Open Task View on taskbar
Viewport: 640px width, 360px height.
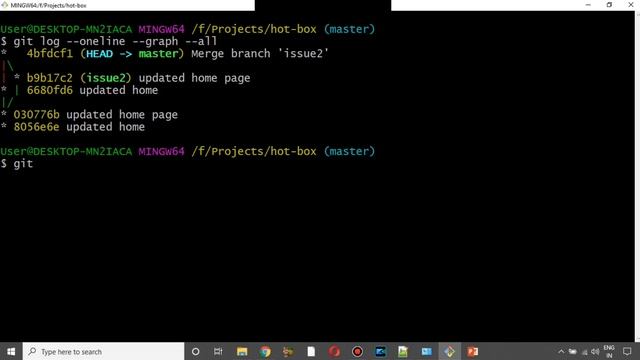point(218,351)
